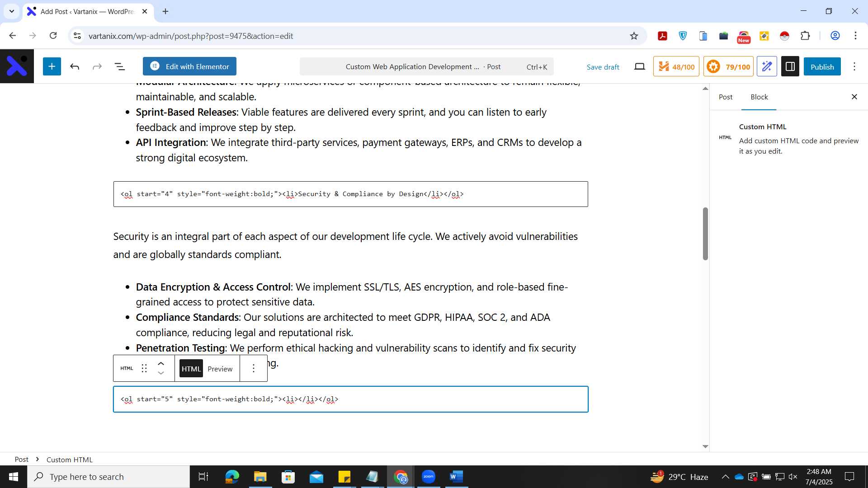868x488 pixels.
Task: Open the extension with New badge
Action: tap(744, 37)
